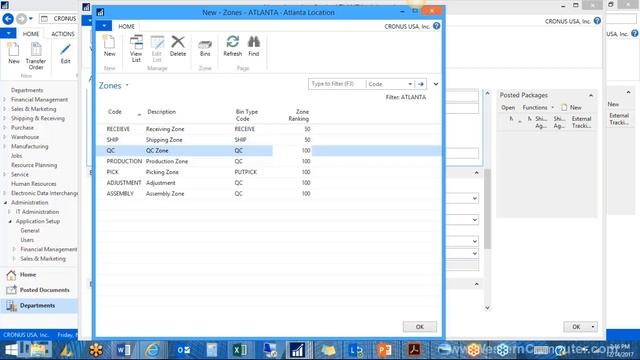640x360 pixels.
Task: Select the SHIP zone row
Action: (269, 140)
